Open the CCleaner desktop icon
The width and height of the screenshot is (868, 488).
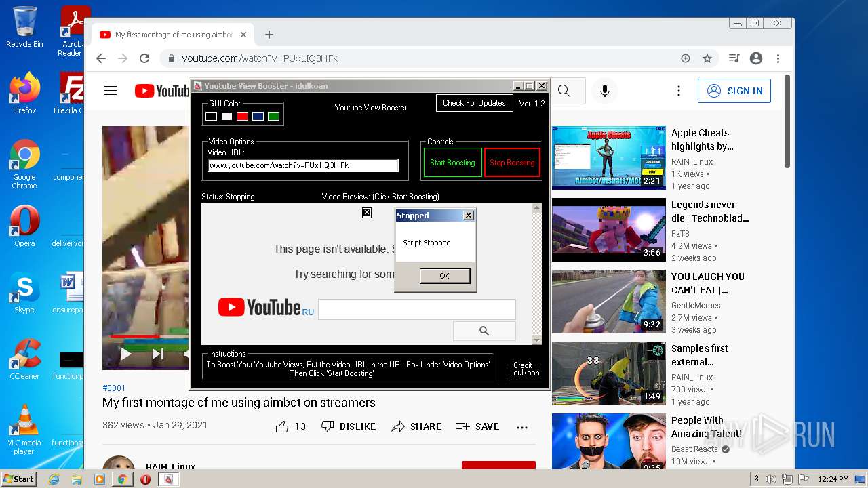click(x=24, y=359)
